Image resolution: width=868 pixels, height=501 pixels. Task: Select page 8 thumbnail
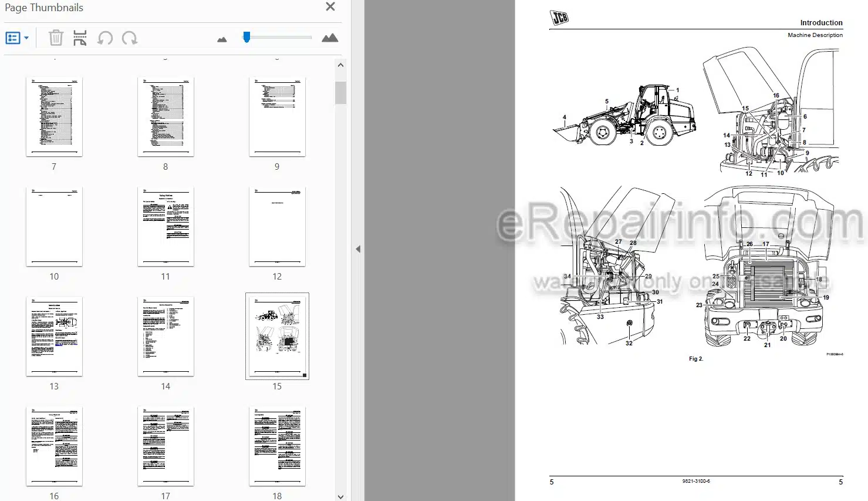click(x=166, y=117)
